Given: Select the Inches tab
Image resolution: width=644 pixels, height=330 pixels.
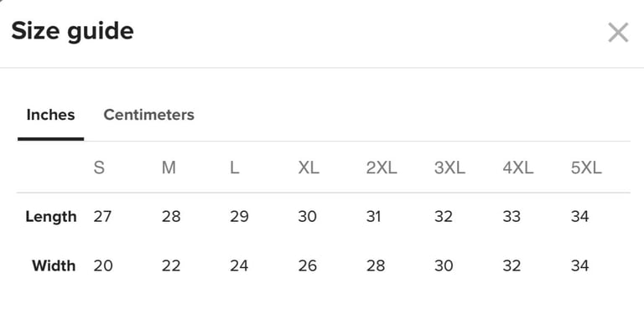Looking at the screenshot, I should pos(50,115).
